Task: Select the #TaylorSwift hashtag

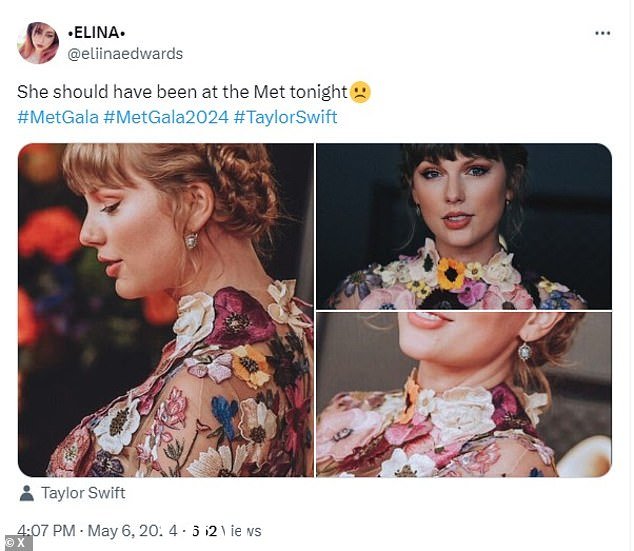Action: [x=285, y=117]
